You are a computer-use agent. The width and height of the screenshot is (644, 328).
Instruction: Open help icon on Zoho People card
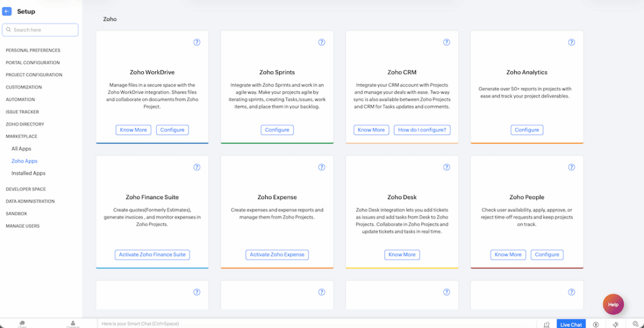point(571,167)
